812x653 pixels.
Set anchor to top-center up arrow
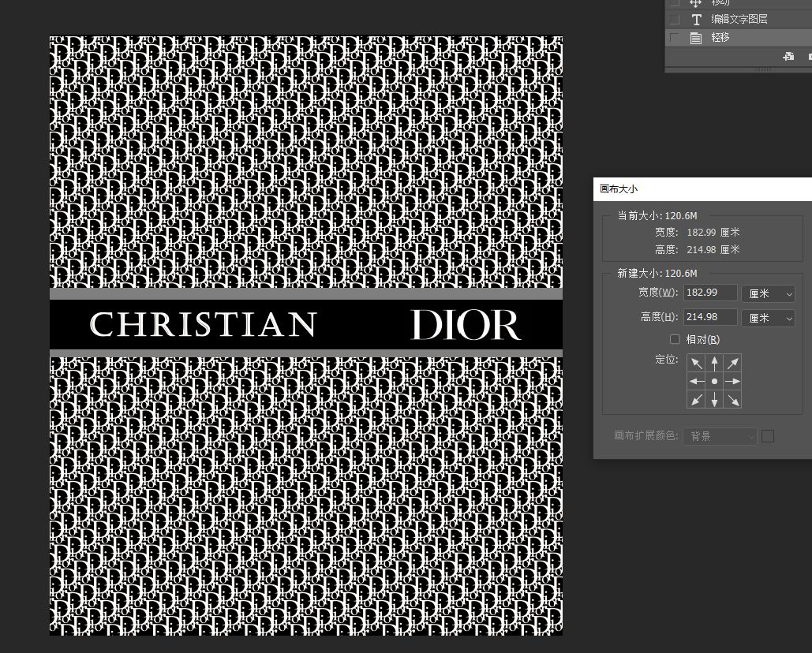[x=715, y=364]
